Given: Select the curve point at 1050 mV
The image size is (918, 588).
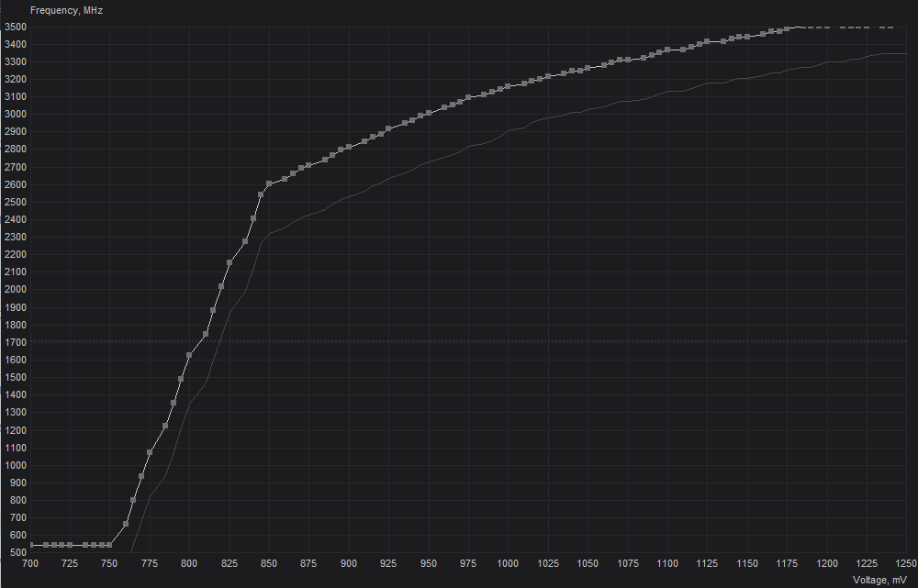Looking at the screenshot, I should click(588, 68).
